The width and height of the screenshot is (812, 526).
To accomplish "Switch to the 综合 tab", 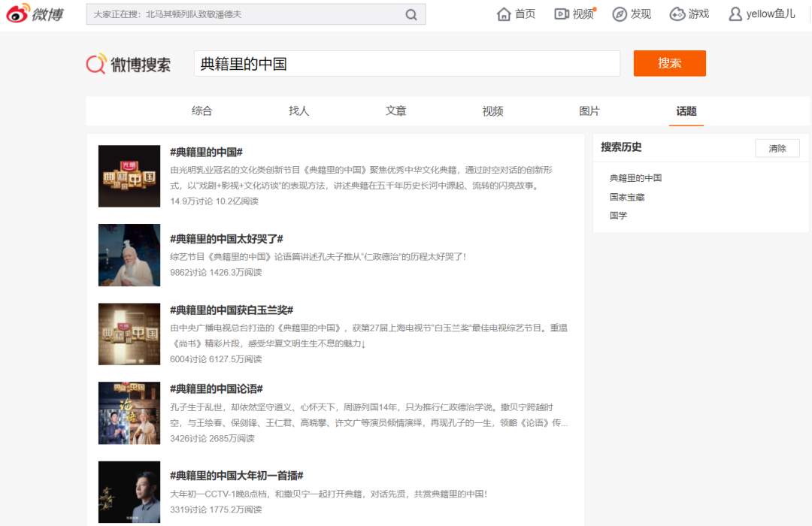I will pyautogui.click(x=201, y=111).
